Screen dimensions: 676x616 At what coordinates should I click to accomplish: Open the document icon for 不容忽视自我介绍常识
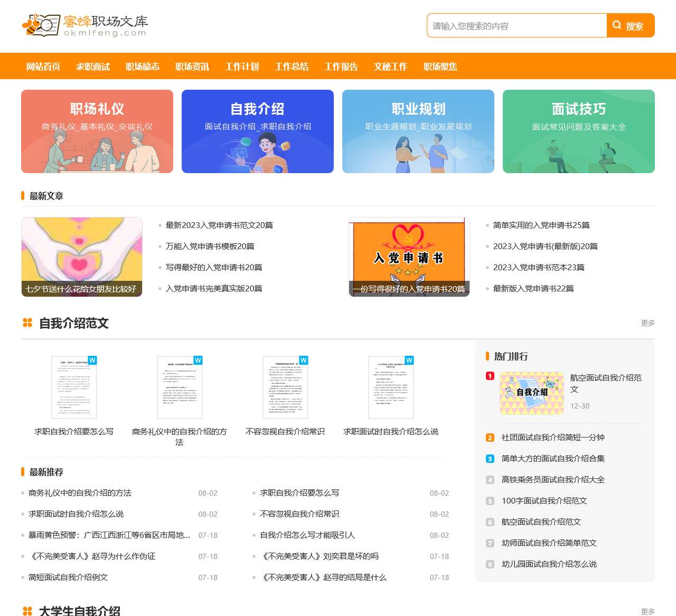click(x=285, y=387)
